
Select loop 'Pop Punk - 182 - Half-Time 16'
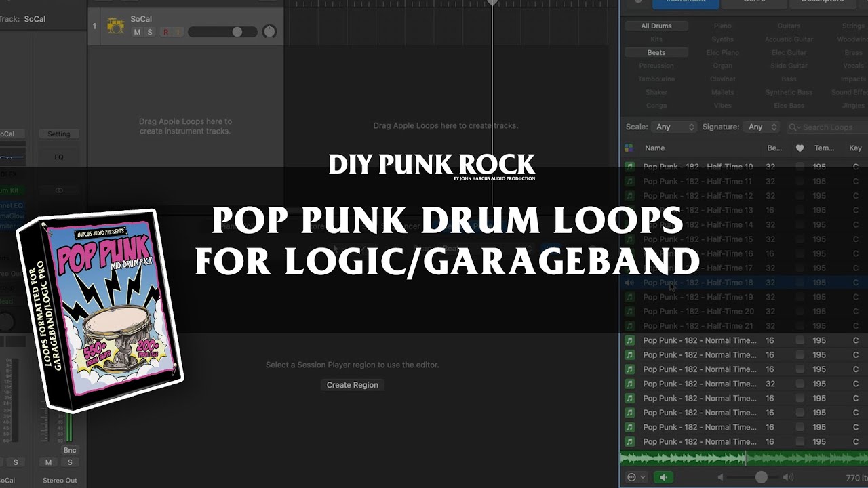click(698, 253)
